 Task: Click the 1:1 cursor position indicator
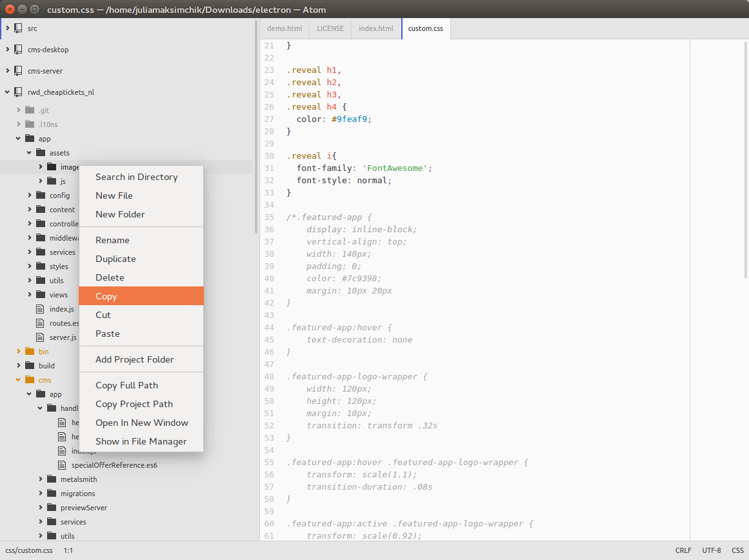click(68, 550)
